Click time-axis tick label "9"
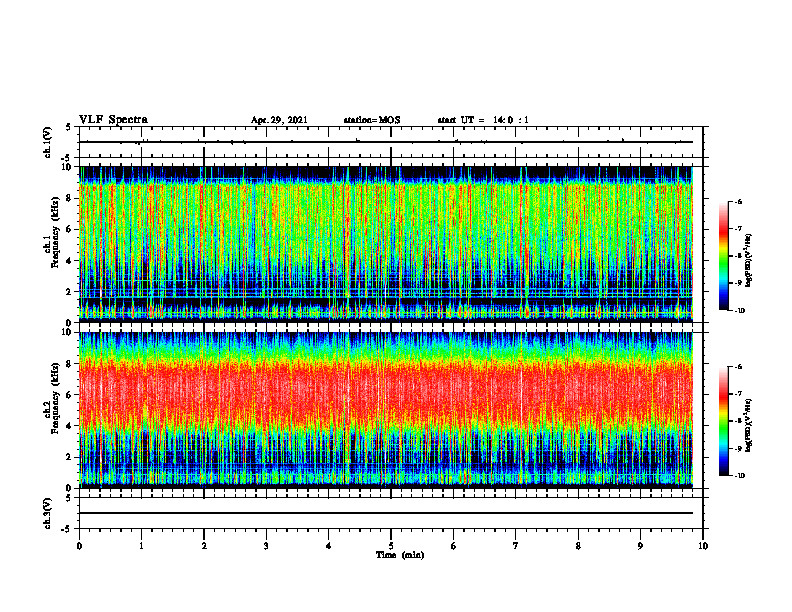Image resolution: width=792 pixels, height=612 pixels. click(x=640, y=546)
